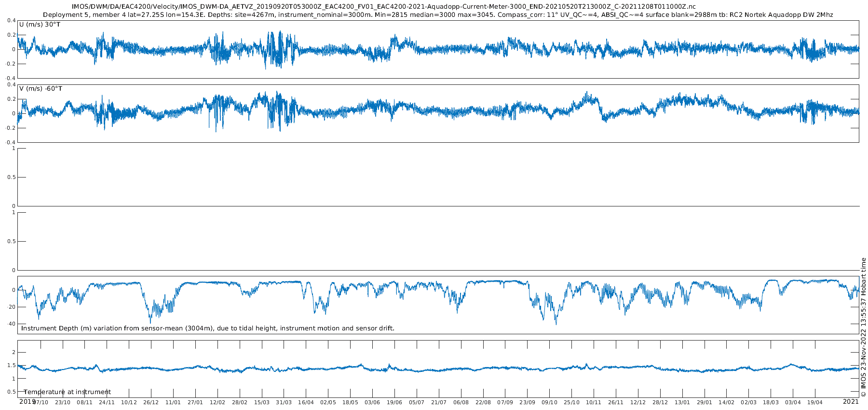Click the '40' tick on the depth panel

click(x=12, y=324)
